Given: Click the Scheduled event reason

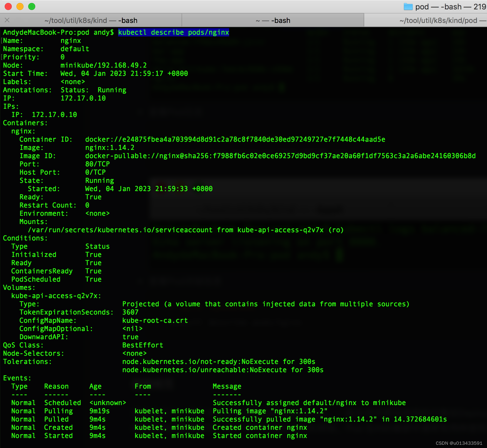Looking at the screenshot, I should [63, 403].
